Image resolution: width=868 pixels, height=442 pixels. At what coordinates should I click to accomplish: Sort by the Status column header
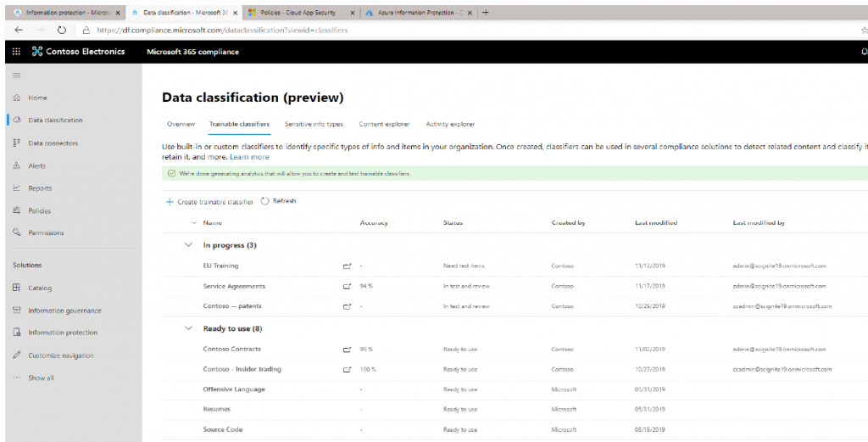coord(453,222)
